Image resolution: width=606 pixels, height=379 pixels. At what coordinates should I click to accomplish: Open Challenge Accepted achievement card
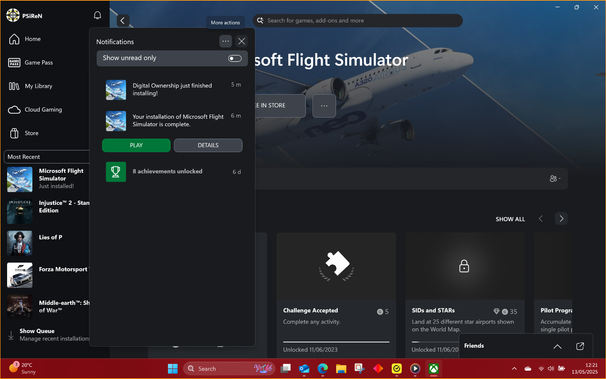pos(336,295)
